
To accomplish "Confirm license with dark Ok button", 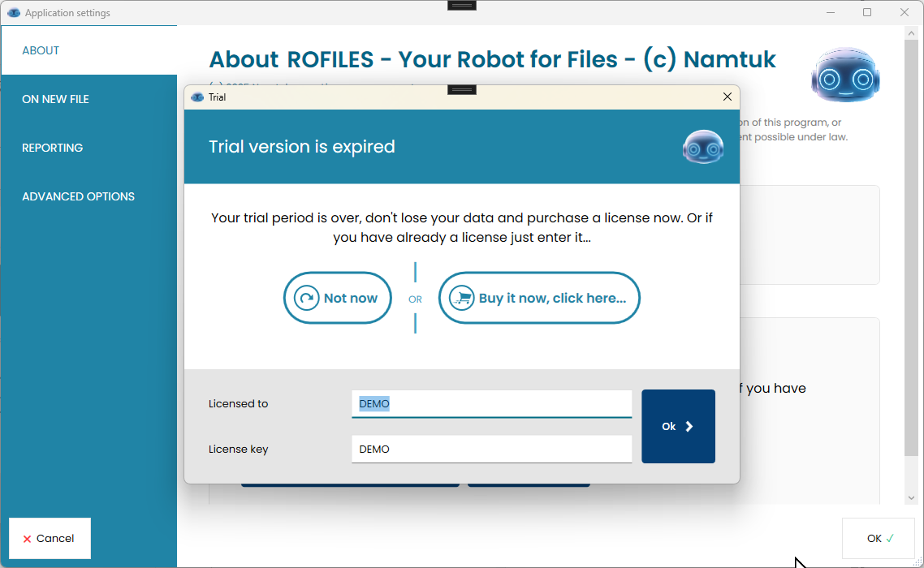I will pyautogui.click(x=678, y=426).
